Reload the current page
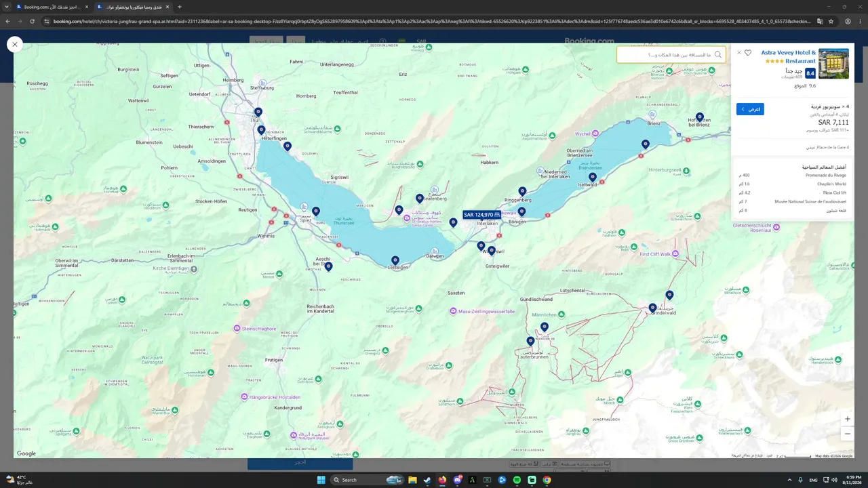 click(x=32, y=21)
